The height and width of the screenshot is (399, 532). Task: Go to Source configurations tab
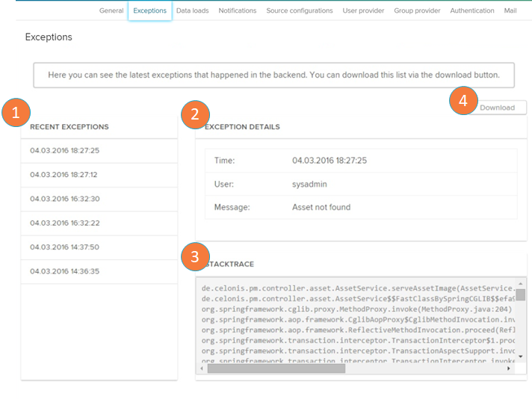(x=300, y=10)
